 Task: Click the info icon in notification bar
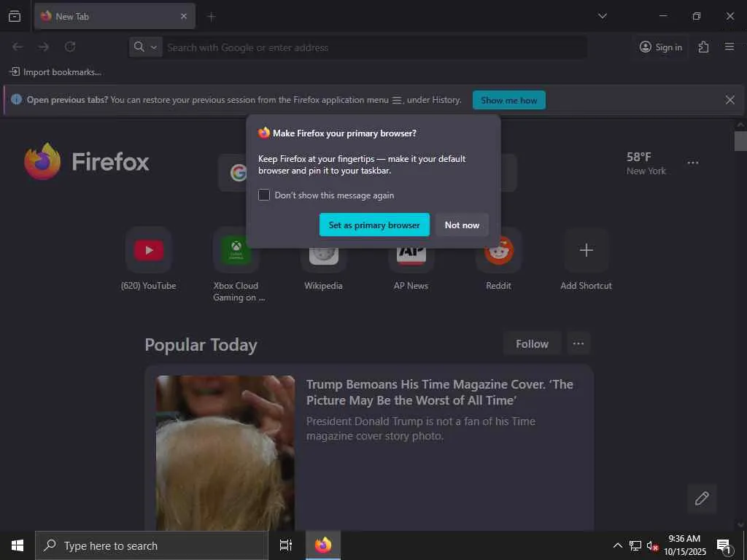pyautogui.click(x=16, y=99)
